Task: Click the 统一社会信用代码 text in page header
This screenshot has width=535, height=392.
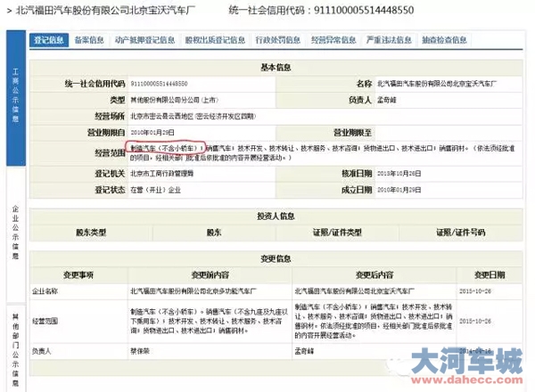Action: [x=321, y=10]
